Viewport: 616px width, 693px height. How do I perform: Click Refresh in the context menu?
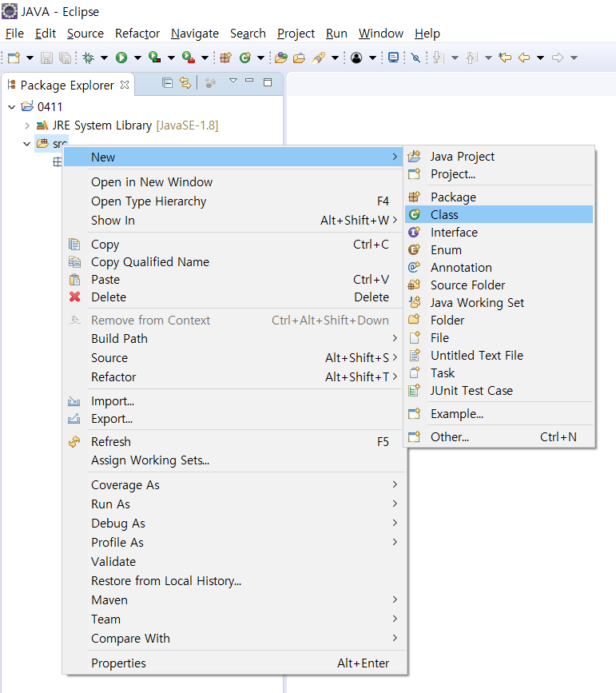point(235,442)
